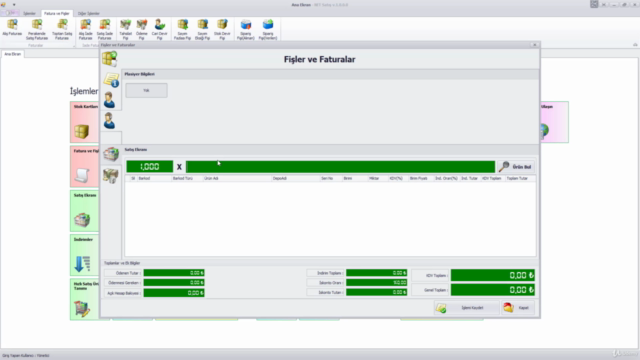
Task: Click the boxes icon atop dialog sidebar
Action: click(110, 59)
